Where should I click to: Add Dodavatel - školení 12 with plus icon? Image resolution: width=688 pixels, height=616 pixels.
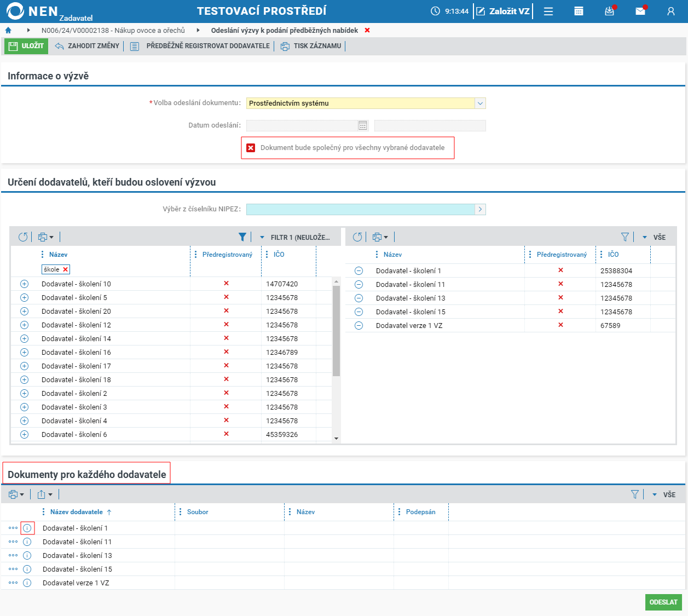click(24, 325)
